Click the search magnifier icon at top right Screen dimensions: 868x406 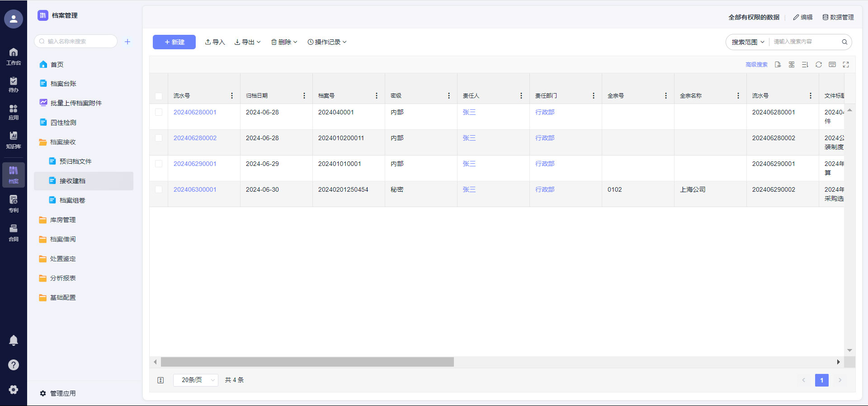(x=844, y=42)
